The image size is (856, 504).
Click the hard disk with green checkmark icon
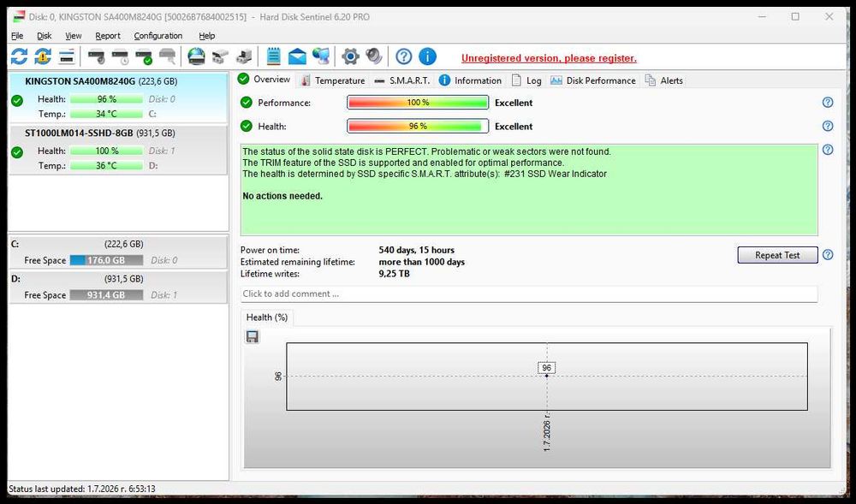[144, 56]
